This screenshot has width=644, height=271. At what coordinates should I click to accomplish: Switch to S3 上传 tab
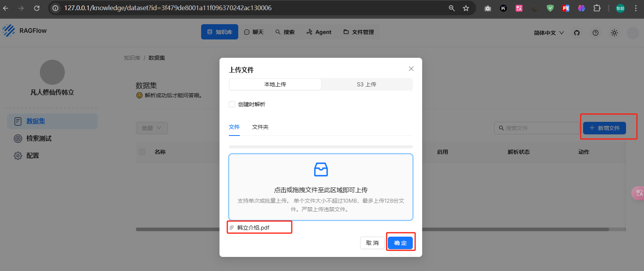[x=367, y=84]
